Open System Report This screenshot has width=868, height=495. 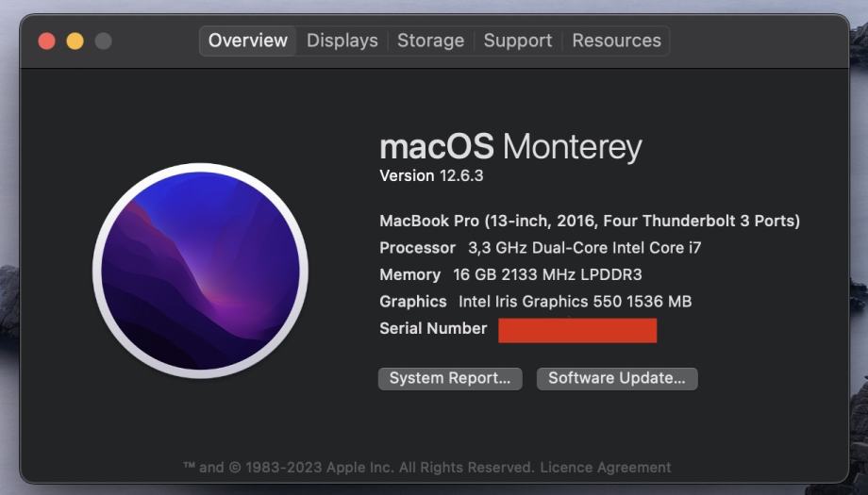click(x=450, y=378)
